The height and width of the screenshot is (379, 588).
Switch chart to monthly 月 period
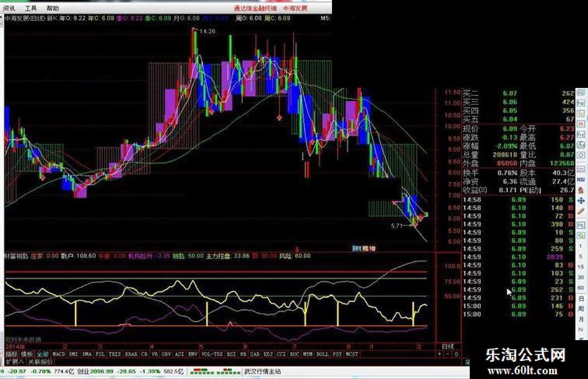[x=581, y=319]
